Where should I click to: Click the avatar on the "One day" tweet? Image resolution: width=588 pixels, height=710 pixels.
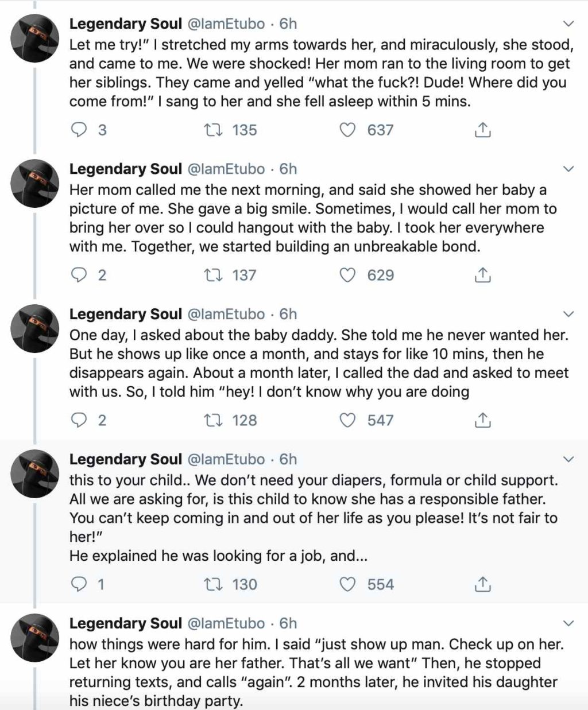pos(36,328)
